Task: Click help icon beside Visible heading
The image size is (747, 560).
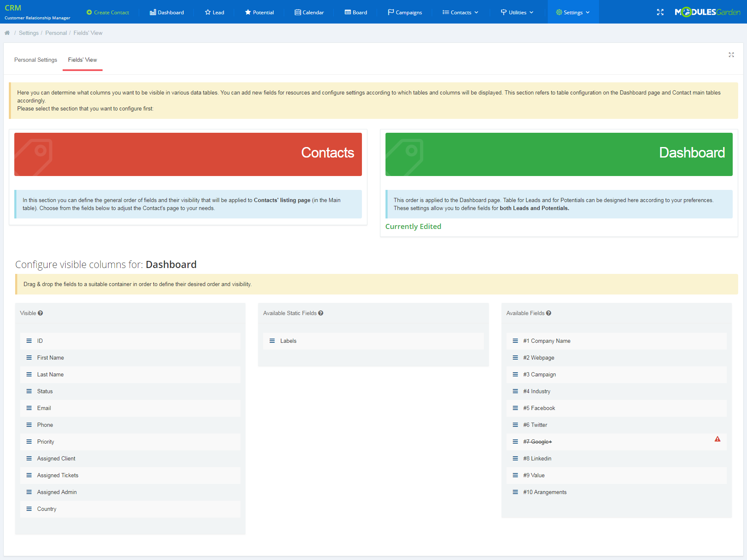Action: 40,313
